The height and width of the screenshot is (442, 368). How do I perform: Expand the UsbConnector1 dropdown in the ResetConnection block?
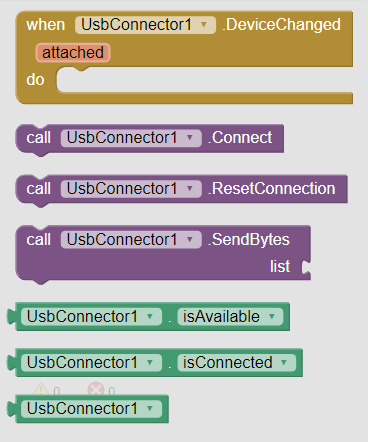point(131,189)
